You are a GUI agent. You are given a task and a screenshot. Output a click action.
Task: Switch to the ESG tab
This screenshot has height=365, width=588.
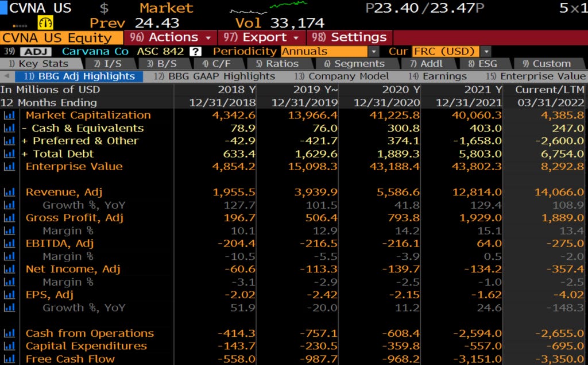click(484, 64)
